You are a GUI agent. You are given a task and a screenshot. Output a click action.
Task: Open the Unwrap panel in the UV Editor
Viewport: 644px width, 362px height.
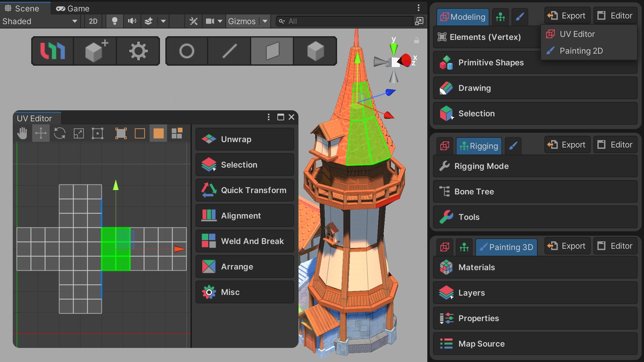coord(245,139)
